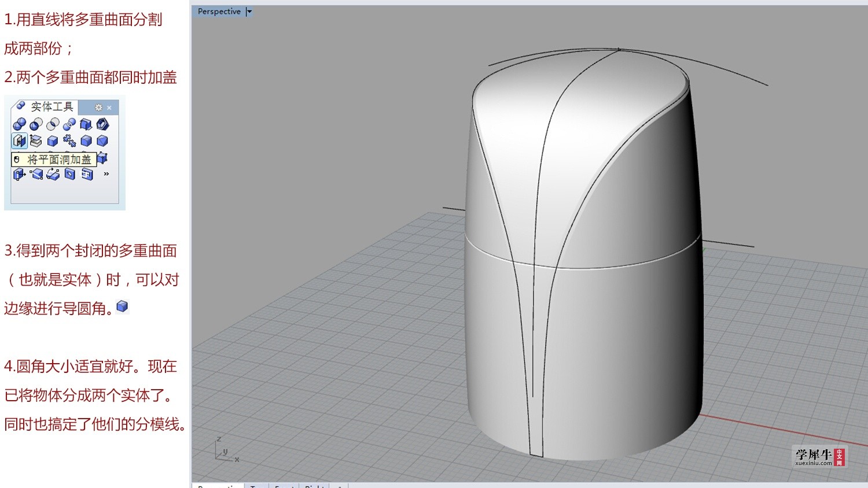
Task: Select the Extrude Surface tool icon
Action: (36, 141)
